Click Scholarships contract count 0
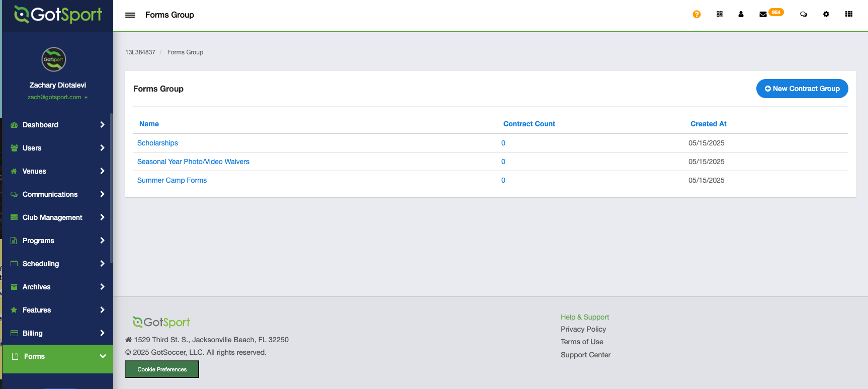 [x=503, y=143]
